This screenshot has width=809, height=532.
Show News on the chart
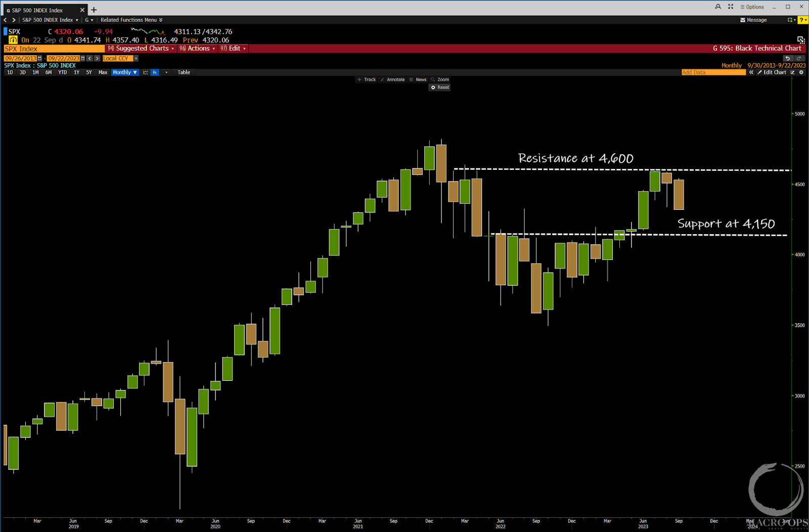(418, 79)
